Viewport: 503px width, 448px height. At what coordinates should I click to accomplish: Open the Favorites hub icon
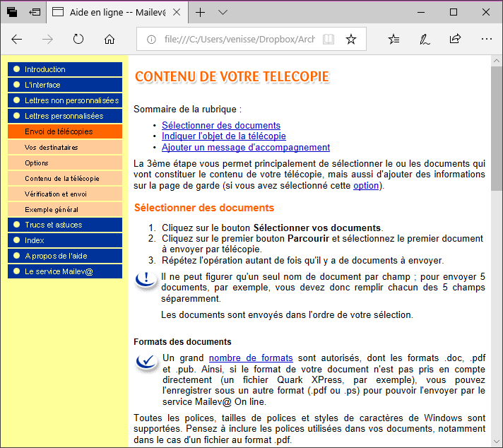tap(394, 40)
